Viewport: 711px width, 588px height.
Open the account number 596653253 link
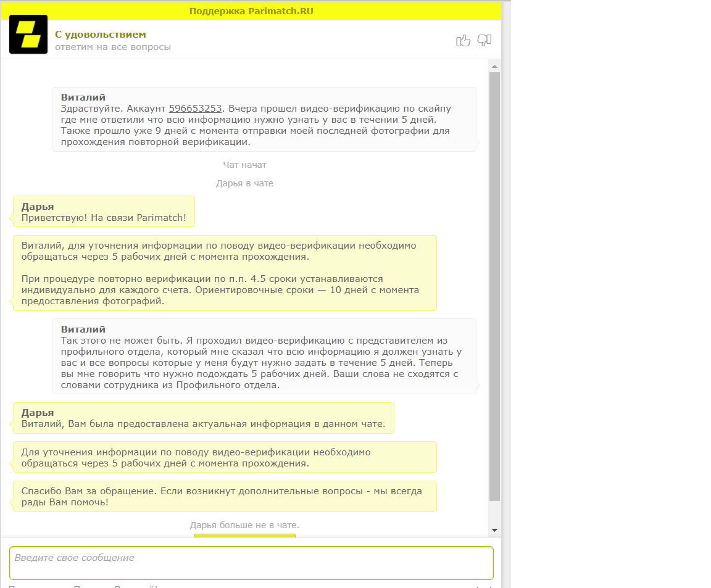(195, 109)
